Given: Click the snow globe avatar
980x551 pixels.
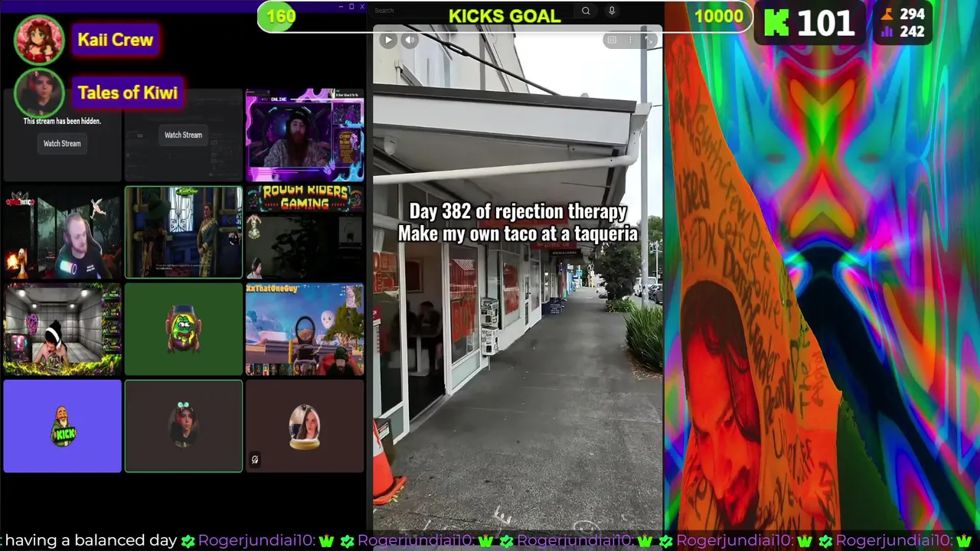Looking at the screenshot, I should (x=305, y=426).
